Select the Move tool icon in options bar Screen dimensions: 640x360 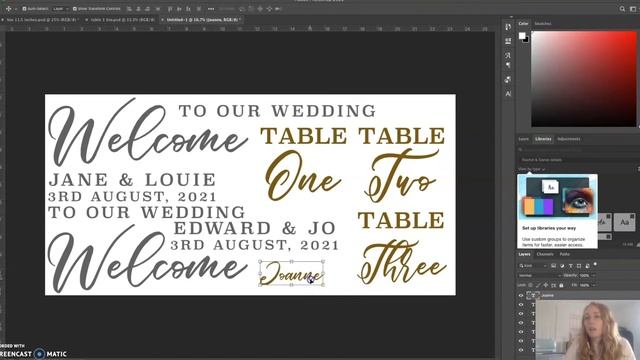click(x=8, y=9)
